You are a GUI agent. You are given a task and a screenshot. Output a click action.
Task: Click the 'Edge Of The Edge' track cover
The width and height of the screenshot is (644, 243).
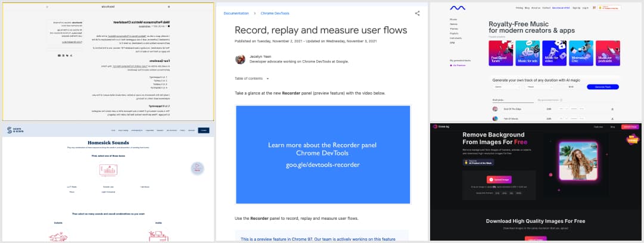(x=495, y=109)
